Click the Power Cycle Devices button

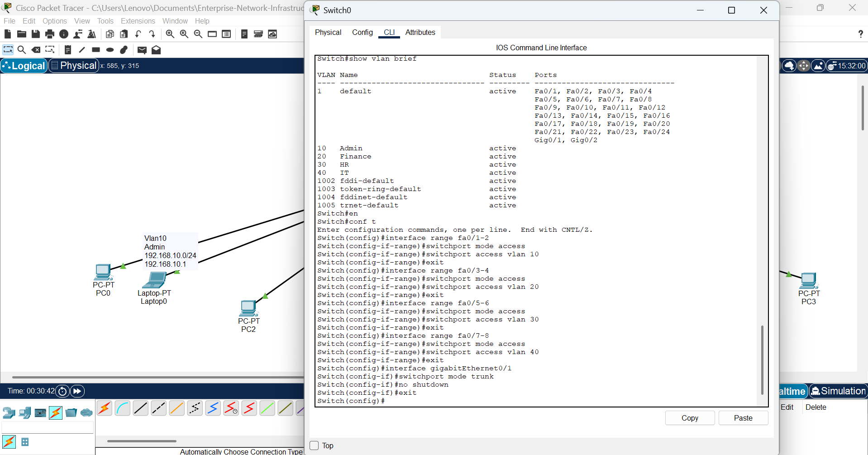click(62, 391)
